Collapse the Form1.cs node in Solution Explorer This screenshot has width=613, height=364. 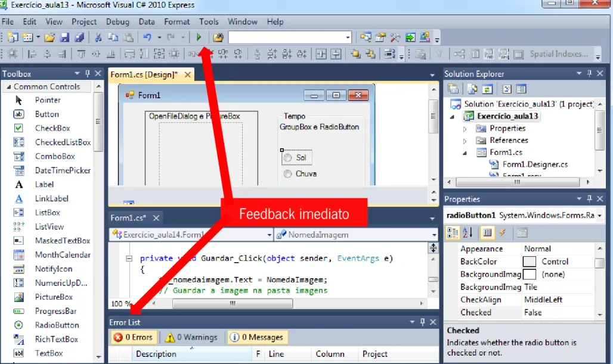[465, 153]
